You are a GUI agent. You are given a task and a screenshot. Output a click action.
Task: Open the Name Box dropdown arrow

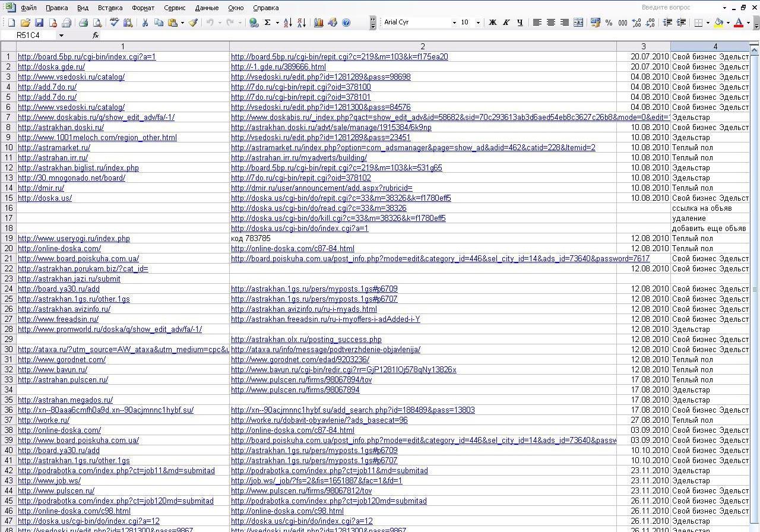pos(61,36)
